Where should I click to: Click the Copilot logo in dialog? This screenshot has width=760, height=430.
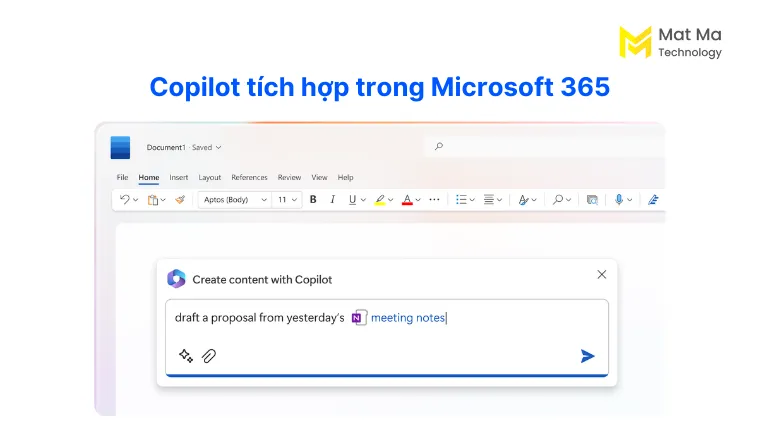click(x=176, y=279)
